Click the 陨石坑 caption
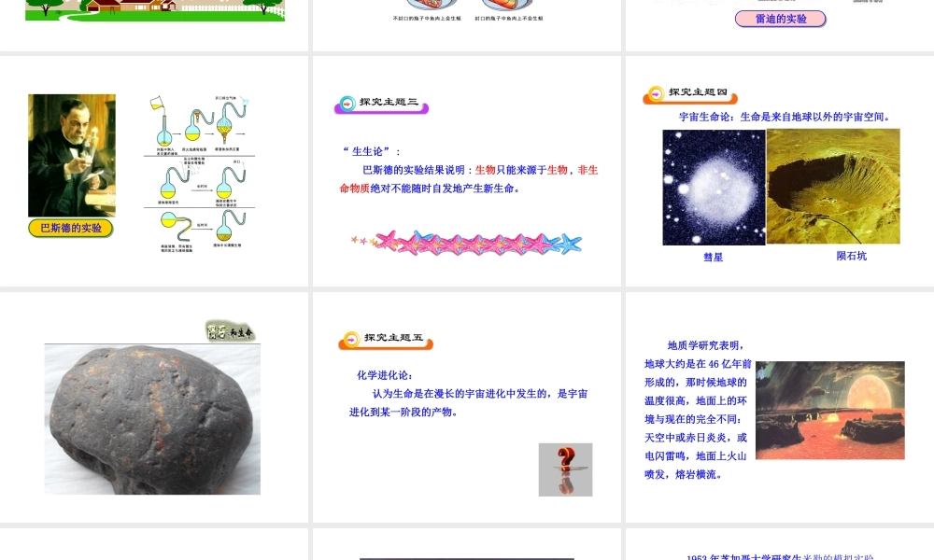 pos(851,256)
